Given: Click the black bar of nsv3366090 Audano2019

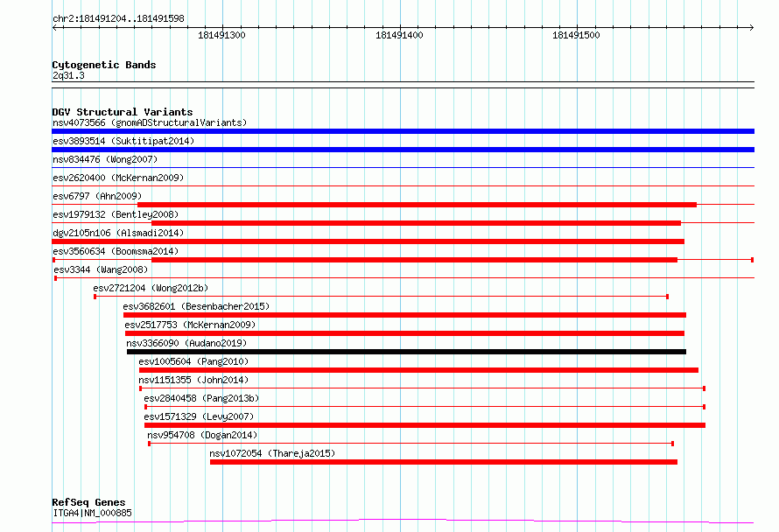Looking at the screenshot, I should (406, 352).
